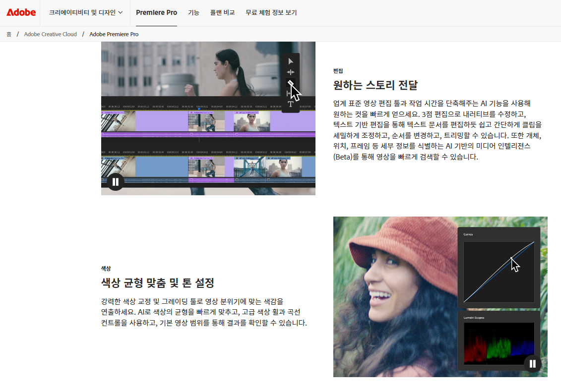The width and height of the screenshot is (561, 392).
Task: Open Adobe Creative Cloud breadcrumb link
Action: coord(51,34)
